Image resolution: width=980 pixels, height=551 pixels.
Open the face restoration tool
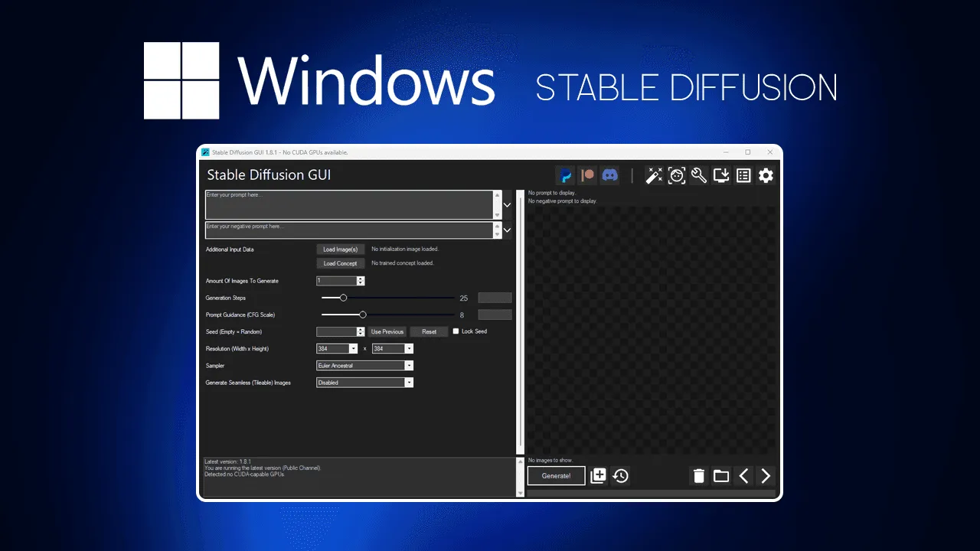click(677, 175)
